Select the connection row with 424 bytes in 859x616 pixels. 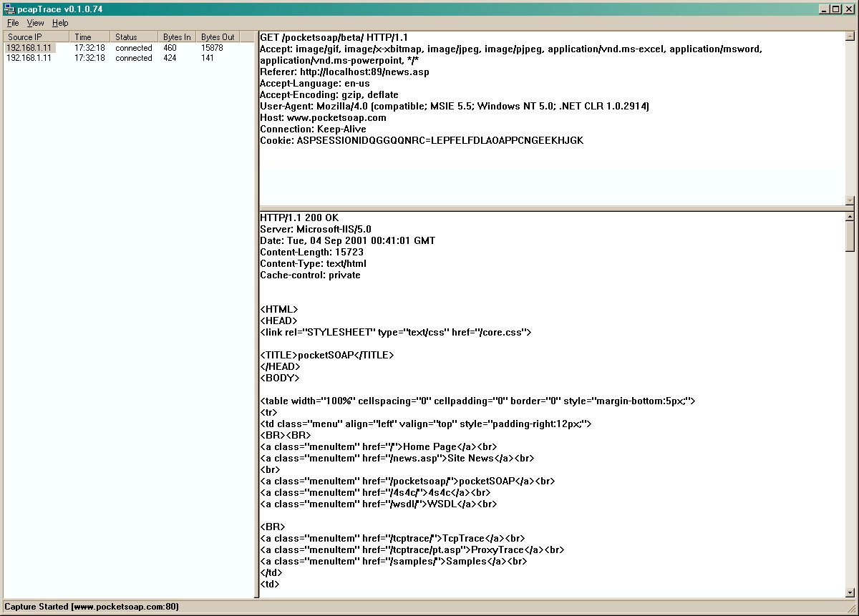(x=129, y=58)
